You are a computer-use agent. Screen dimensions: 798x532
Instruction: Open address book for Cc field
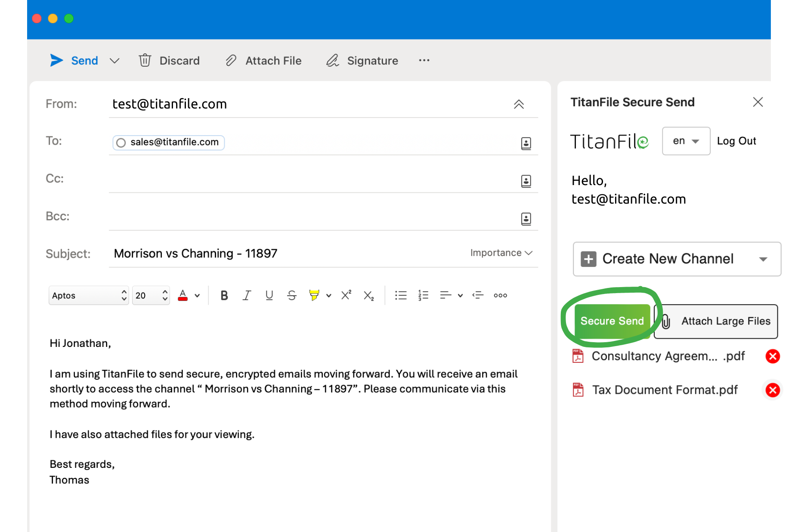(x=526, y=181)
